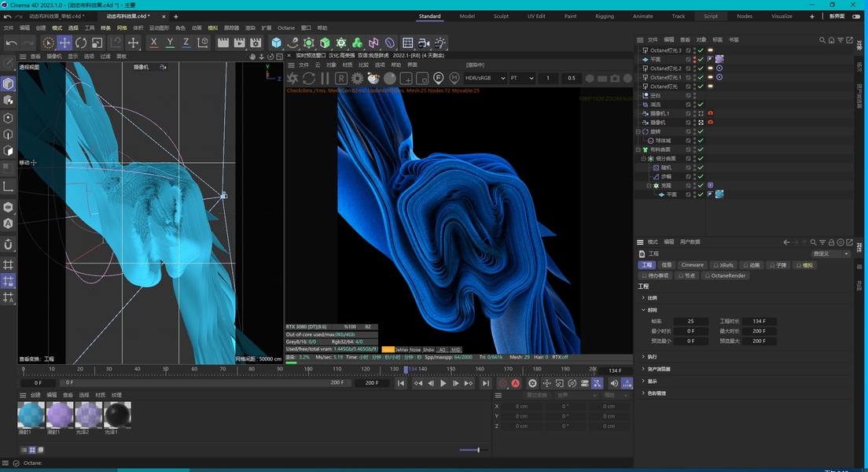Edit the 帧率 value field showing 25
Viewport: 868px width, 472px height.
pos(691,321)
